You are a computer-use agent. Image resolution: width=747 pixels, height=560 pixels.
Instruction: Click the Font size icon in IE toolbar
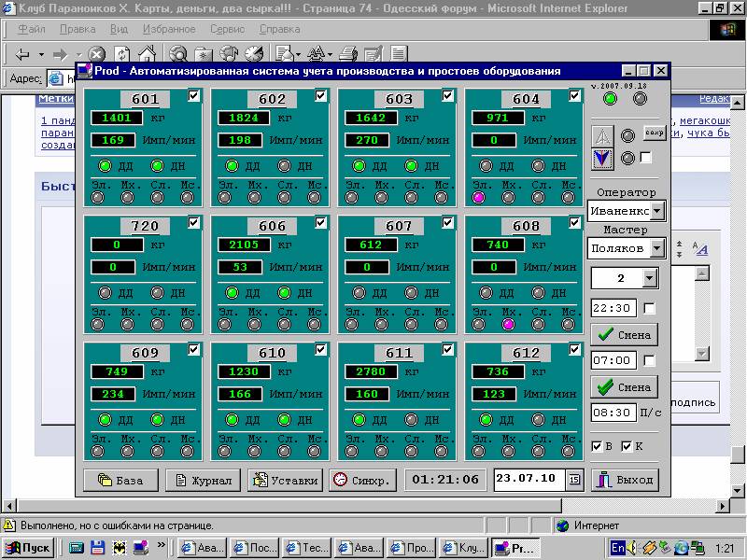[317, 54]
